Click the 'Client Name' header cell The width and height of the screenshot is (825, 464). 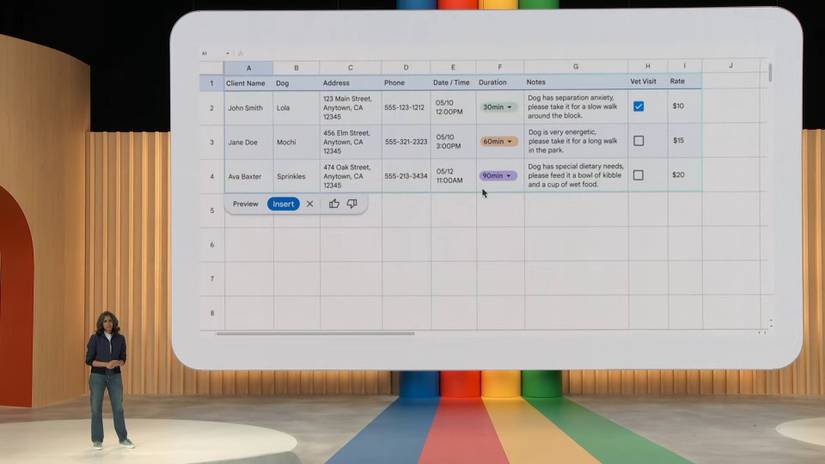[248, 83]
